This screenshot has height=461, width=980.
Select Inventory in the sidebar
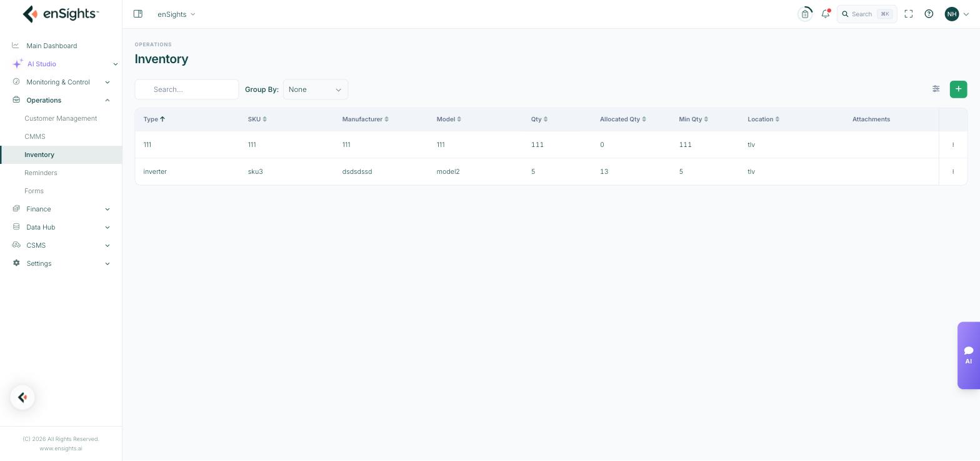coord(61,155)
